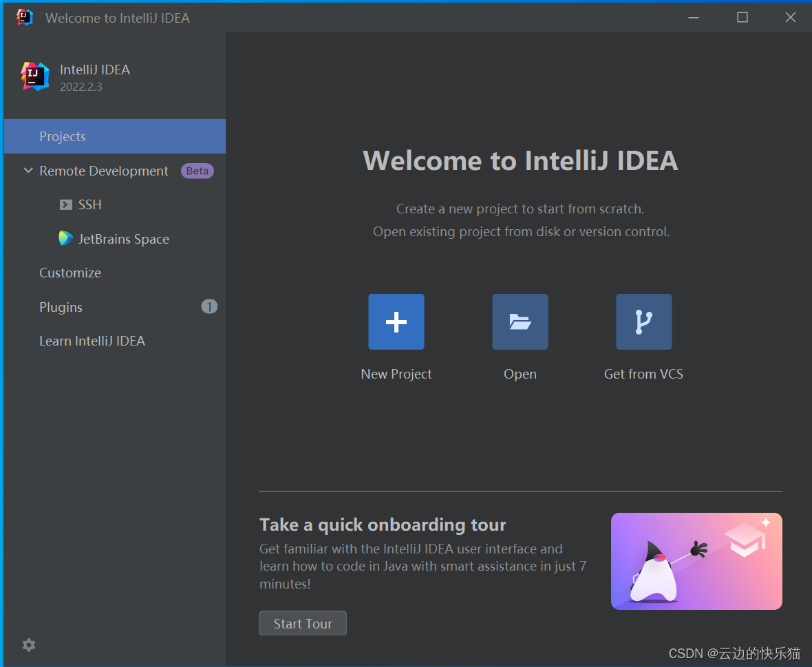The image size is (812, 667).
Task: Click the JetBrains Space logo icon
Action: point(66,238)
